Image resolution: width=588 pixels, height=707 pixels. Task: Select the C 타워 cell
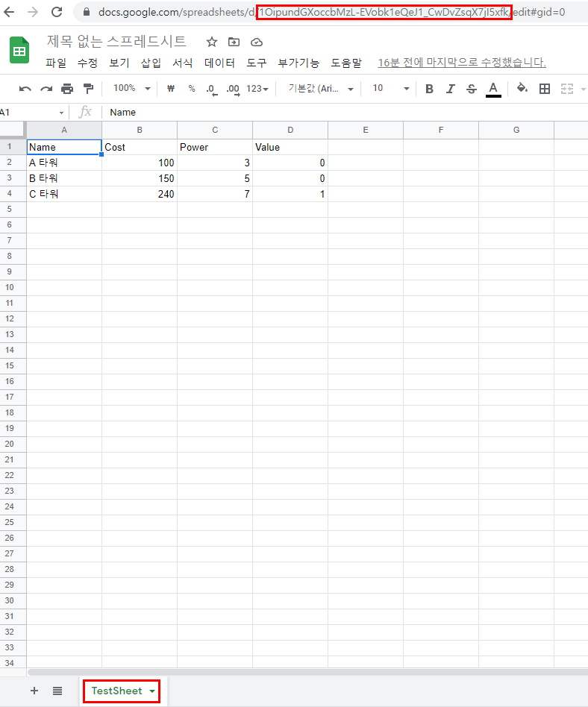pos(64,194)
